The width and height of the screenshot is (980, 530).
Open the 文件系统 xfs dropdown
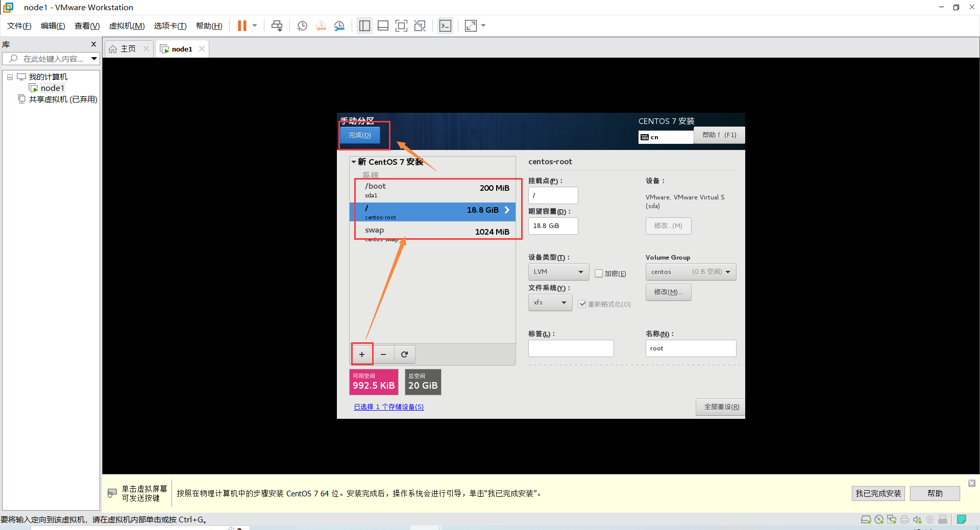coord(550,302)
